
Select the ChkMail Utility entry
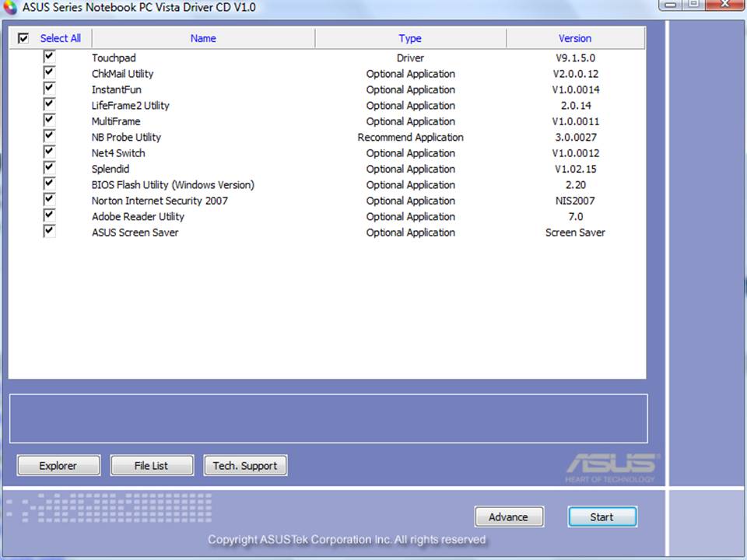122,74
